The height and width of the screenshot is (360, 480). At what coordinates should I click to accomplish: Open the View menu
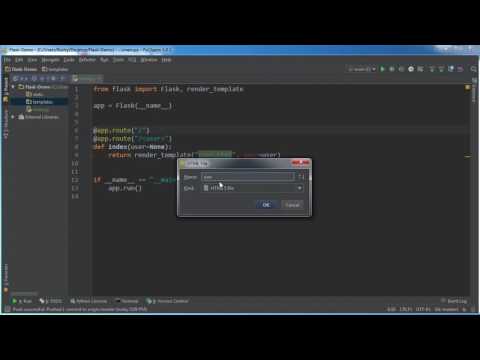[32, 60]
